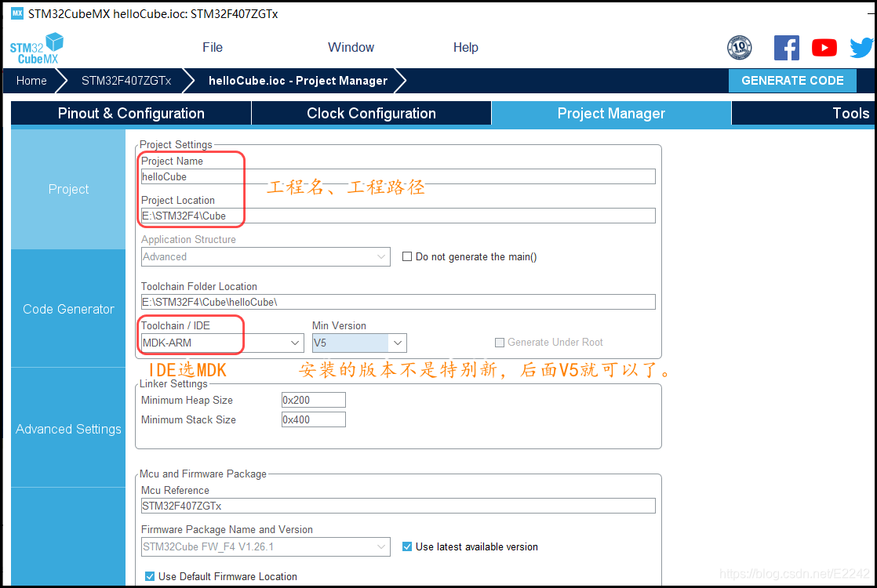Open the Advanced Settings side section
This screenshot has height=588, width=877.
pos(68,429)
